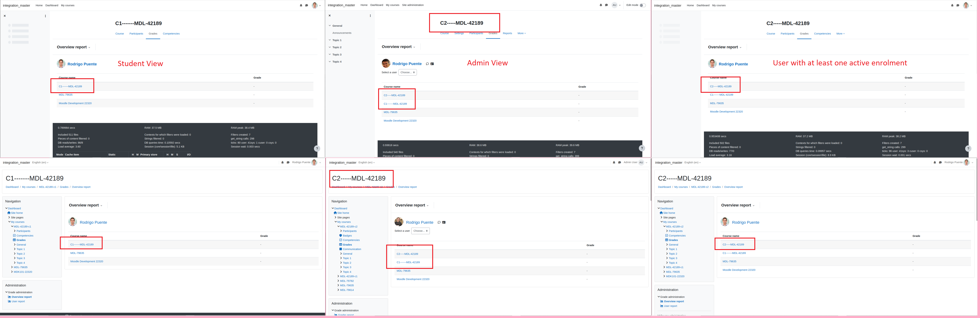Screen dimensions: 980x318
Task: Open notifications bell on classic C1 page
Action: 282,162
